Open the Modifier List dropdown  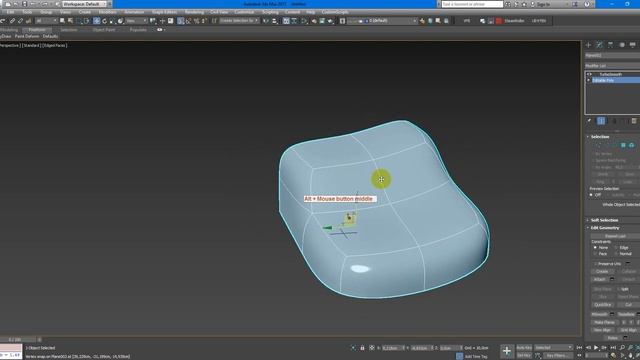click(x=612, y=65)
